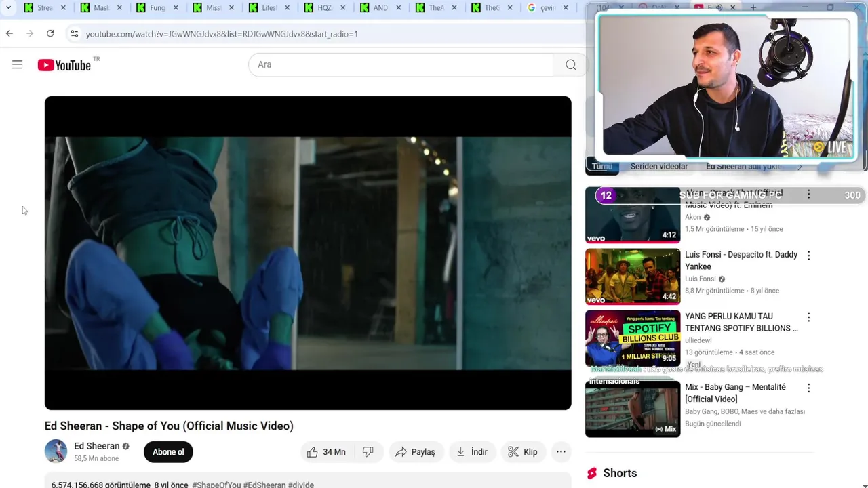Viewport: 868px width, 488px height.
Task: Go to YouTube home via logo
Action: click(x=64, y=65)
